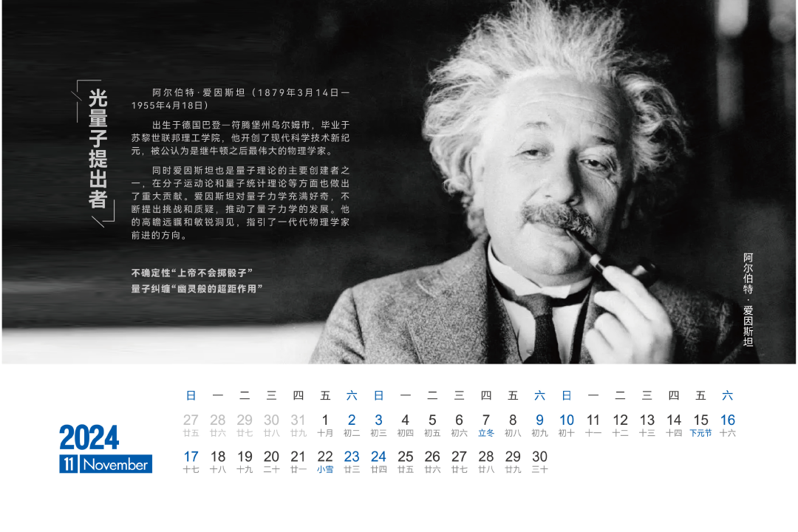Click Einstein's portrait photo
The image size is (798, 532).
pyautogui.click(x=534, y=183)
